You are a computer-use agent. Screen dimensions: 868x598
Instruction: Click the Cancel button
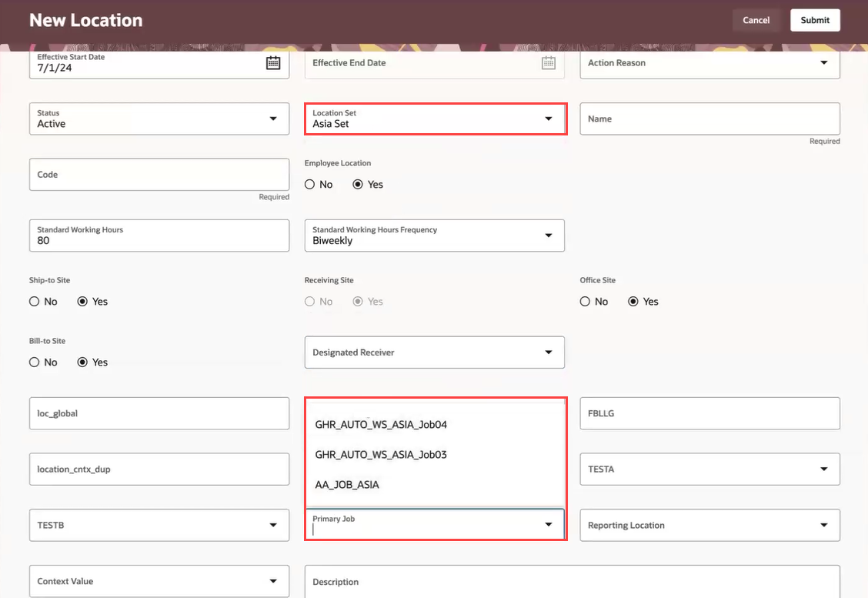coord(756,20)
